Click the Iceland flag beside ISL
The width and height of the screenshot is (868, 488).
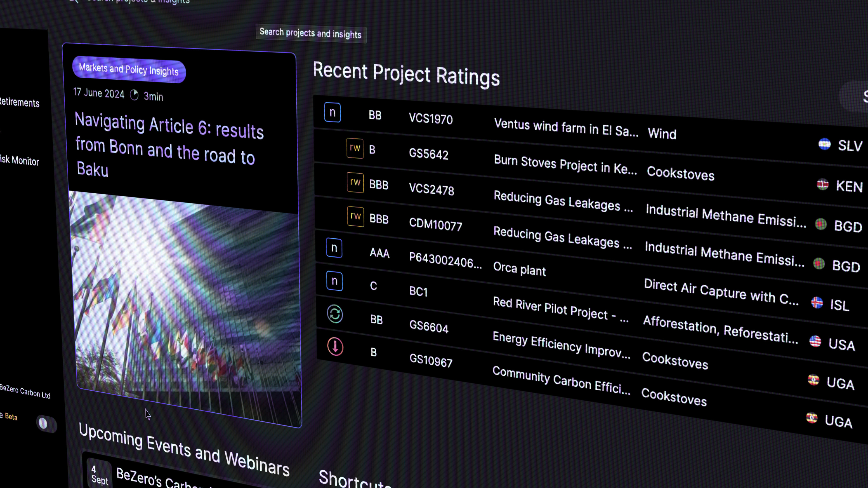pos(817,303)
